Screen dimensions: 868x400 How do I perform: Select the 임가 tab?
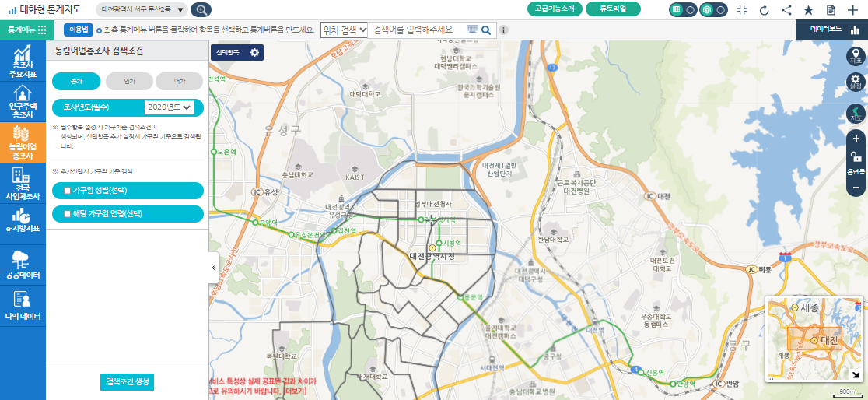tap(128, 81)
